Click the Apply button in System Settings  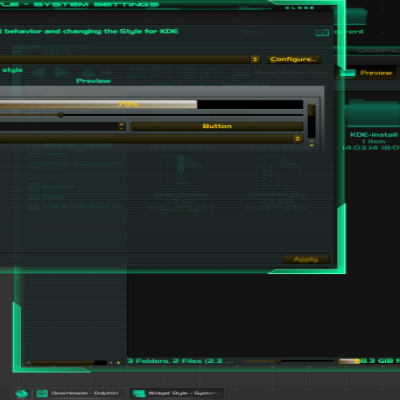click(306, 259)
